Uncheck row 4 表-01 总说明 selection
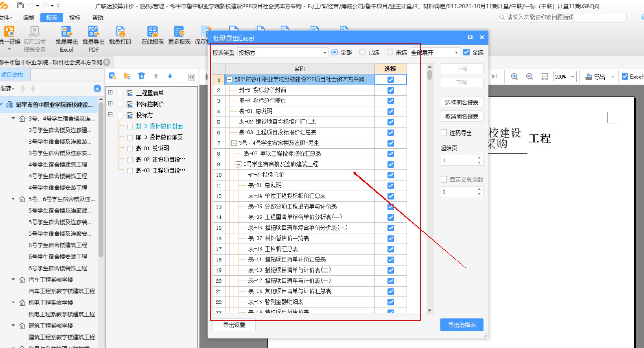This screenshot has height=348, width=644. point(391,112)
